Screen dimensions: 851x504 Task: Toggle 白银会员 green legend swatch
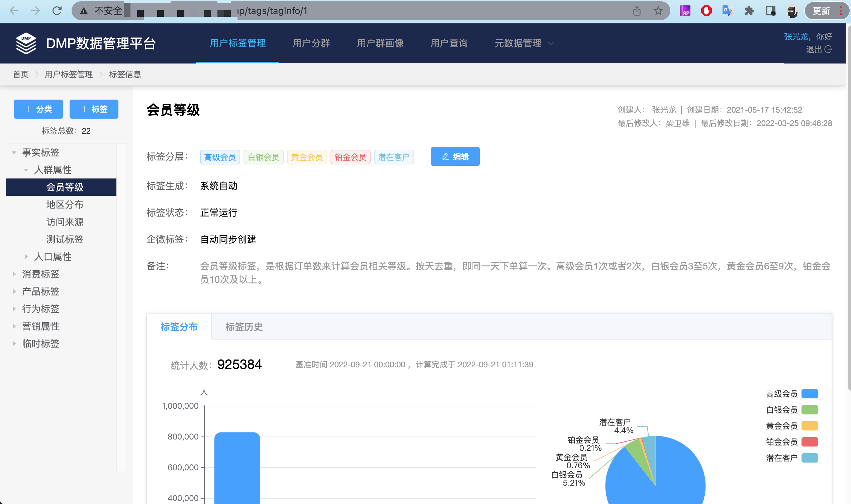[x=810, y=410]
